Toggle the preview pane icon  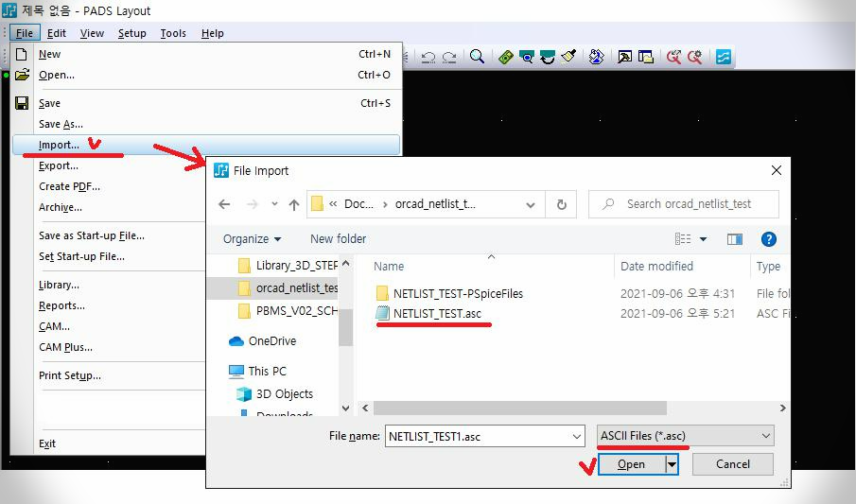[735, 239]
